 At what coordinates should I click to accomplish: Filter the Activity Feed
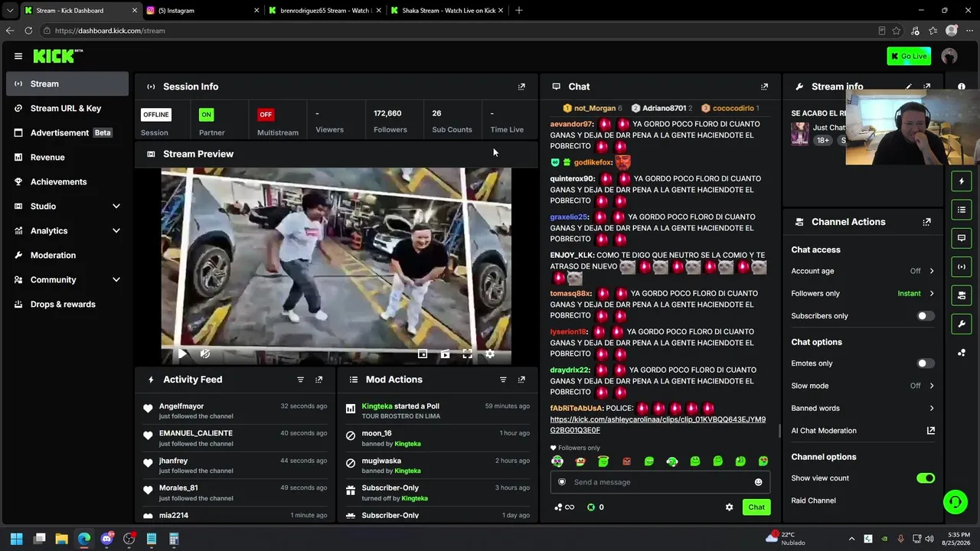[300, 380]
